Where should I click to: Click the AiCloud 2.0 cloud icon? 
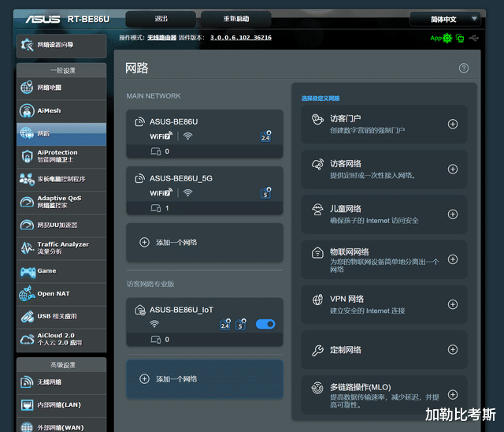(27, 339)
